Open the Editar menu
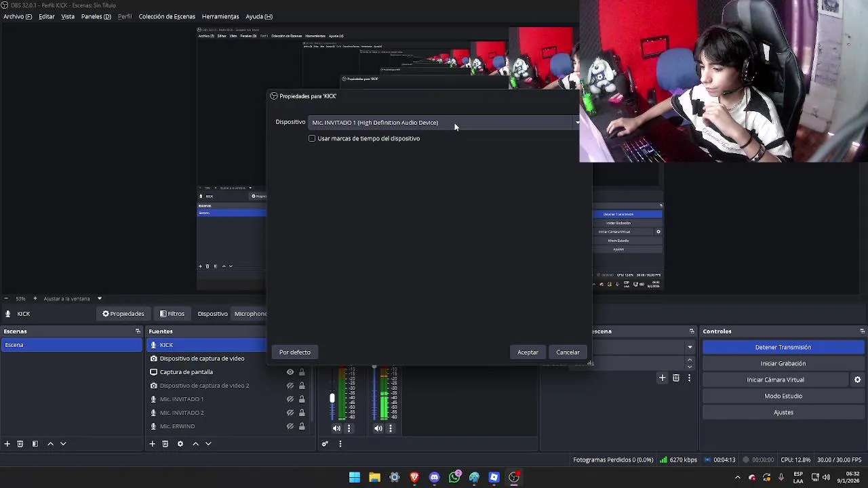 pos(47,16)
